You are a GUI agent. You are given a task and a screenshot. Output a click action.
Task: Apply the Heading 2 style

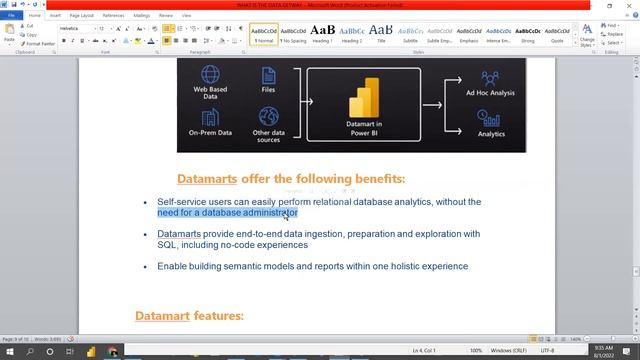click(352, 35)
